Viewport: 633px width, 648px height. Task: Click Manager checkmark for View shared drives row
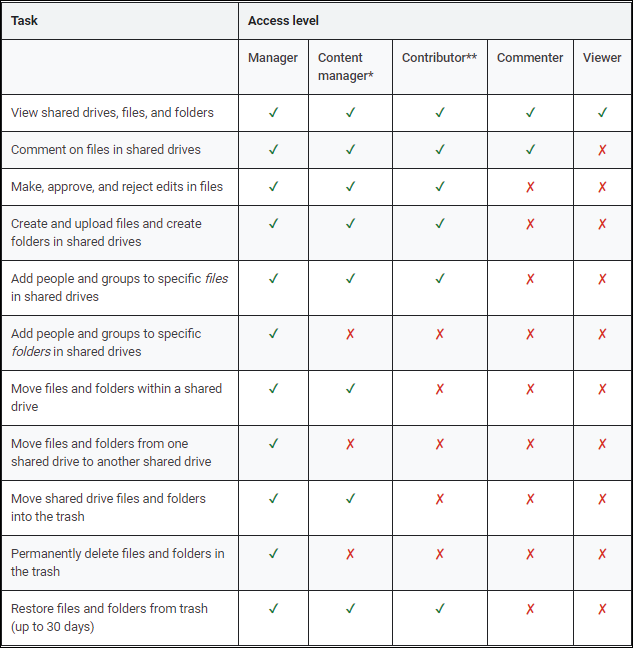coord(273,113)
